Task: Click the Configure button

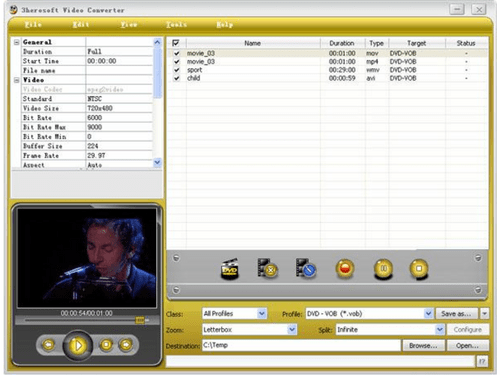Action: 468,330
